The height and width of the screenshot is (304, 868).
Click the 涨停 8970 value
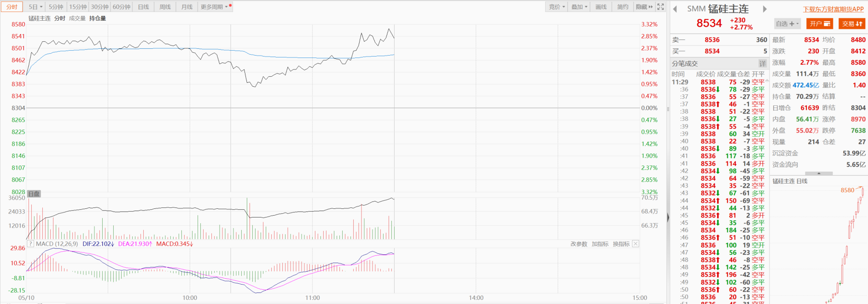tap(858, 119)
